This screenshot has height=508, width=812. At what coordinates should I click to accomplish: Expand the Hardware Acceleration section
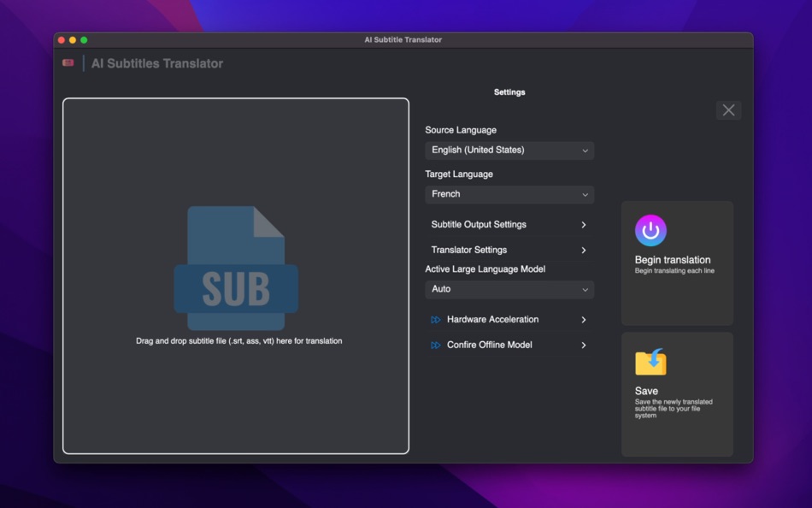pos(509,319)
